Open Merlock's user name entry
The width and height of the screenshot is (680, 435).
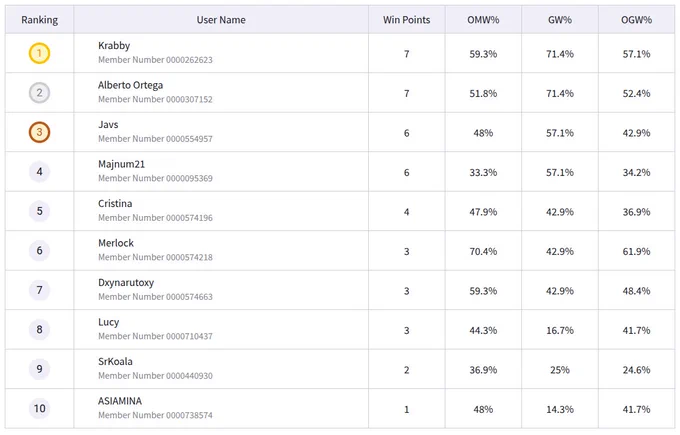[x=116, y=243]
